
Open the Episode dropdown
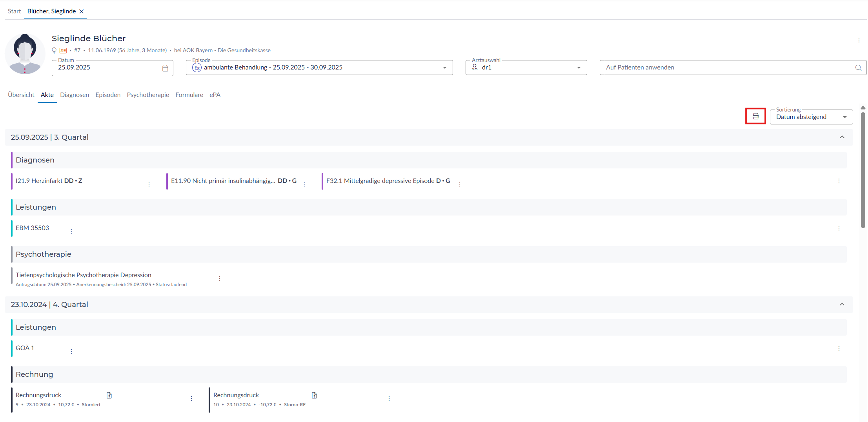444,68
